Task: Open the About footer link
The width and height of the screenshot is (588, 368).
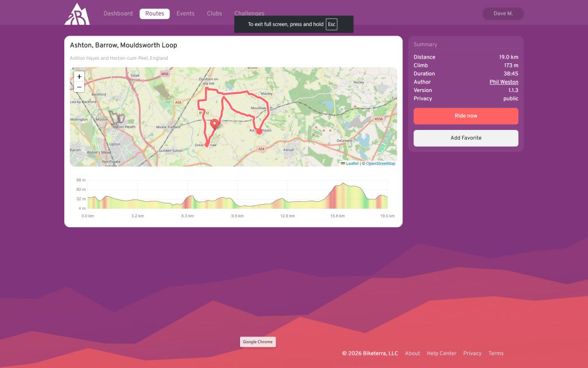Action: click(x=412, y=354)
